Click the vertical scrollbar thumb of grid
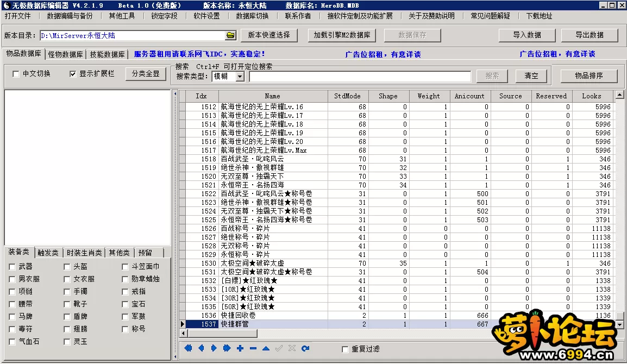The image size is (627, 364). (x=619, y=316)
